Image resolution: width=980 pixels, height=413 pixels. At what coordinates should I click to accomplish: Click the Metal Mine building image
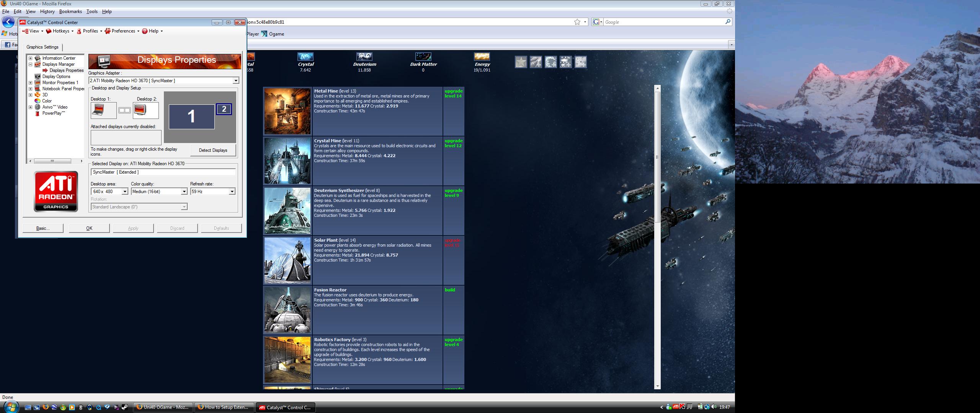(x=287, y=111)
